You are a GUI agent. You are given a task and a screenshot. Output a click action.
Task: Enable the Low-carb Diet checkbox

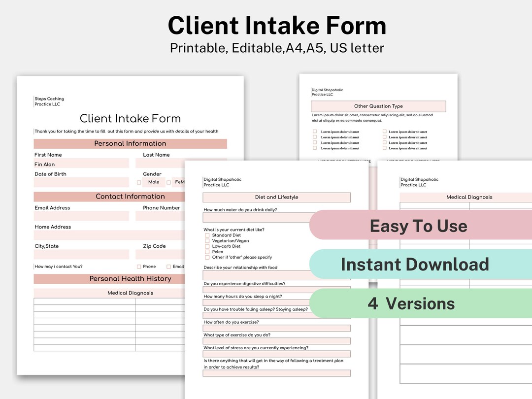click(x=207, y=246)
